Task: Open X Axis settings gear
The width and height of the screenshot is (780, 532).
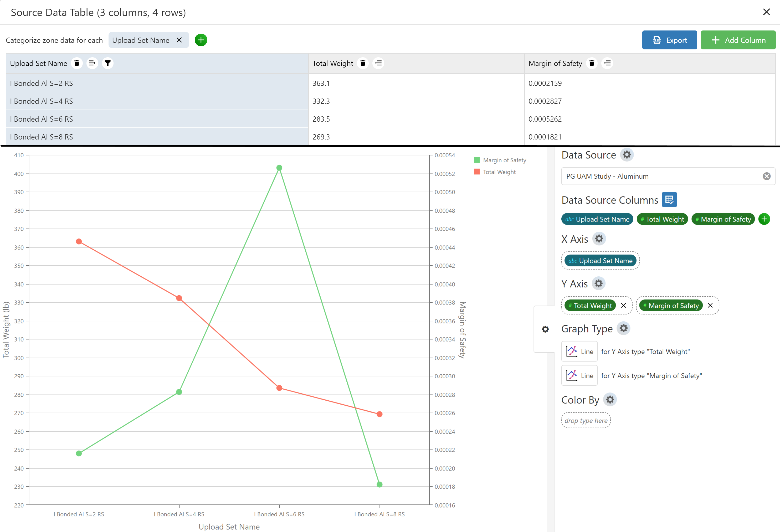Action: 599,239
